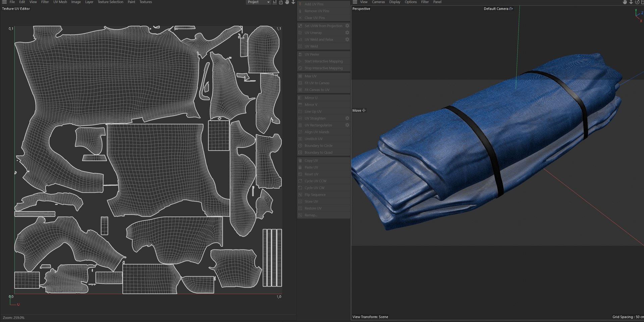Open UV Unwrap settings gear
Screen dimensions: 644x322
coord(347,33)
